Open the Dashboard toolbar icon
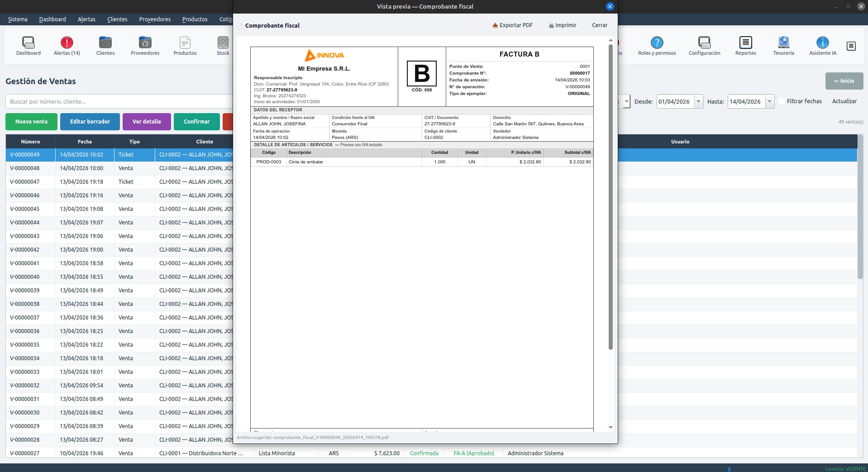The width and height of the screenshot is (868, 472). pos(28,43)
